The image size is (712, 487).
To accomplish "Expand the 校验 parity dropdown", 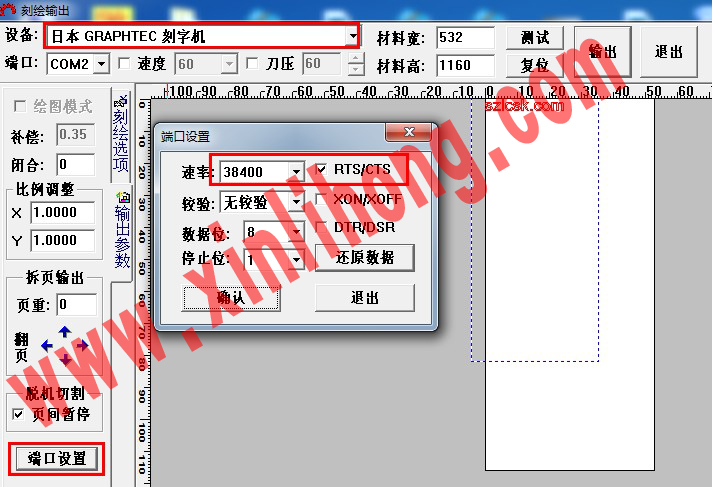I will [x=296, y=201].
